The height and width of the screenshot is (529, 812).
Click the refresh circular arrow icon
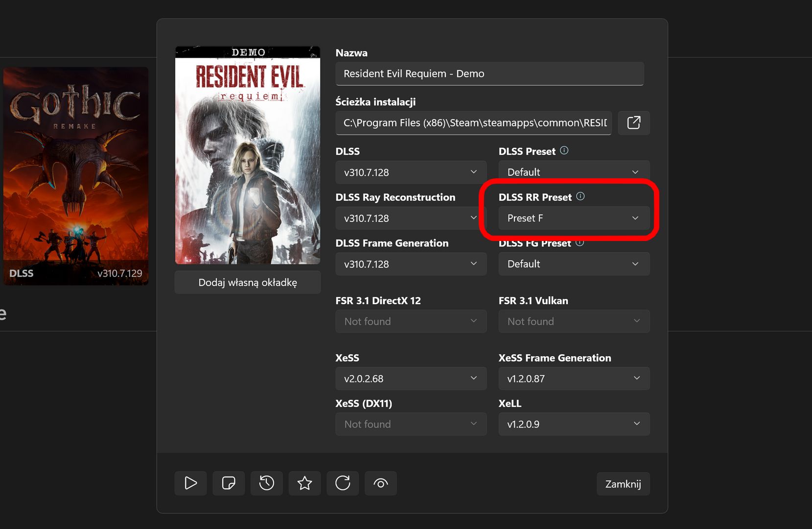tap(343, 483)
